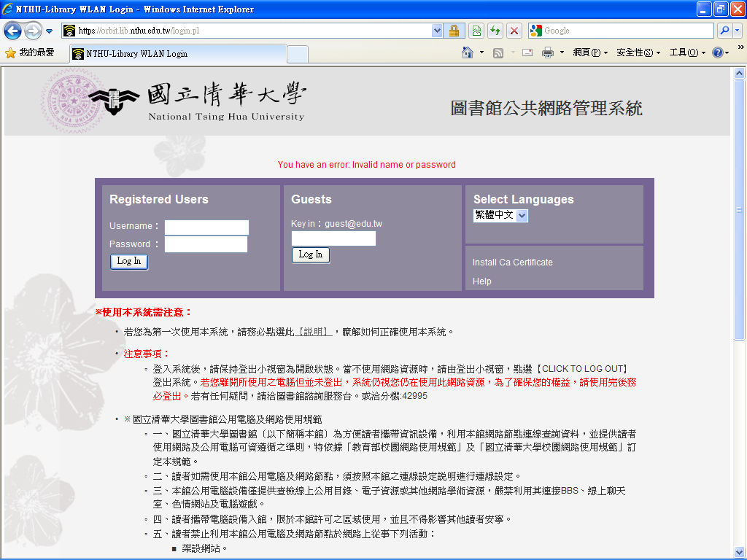The height and width of the screenshot is (560, 747).
Task: Open the 安全性 (Safety) menu
Action: pyautogui.click(x=638, y=52)
